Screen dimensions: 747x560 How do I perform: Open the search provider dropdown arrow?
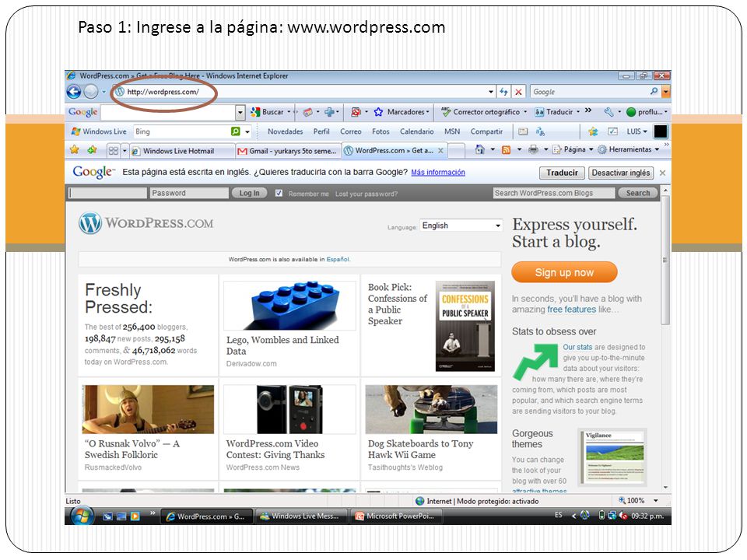pos(665,92)
